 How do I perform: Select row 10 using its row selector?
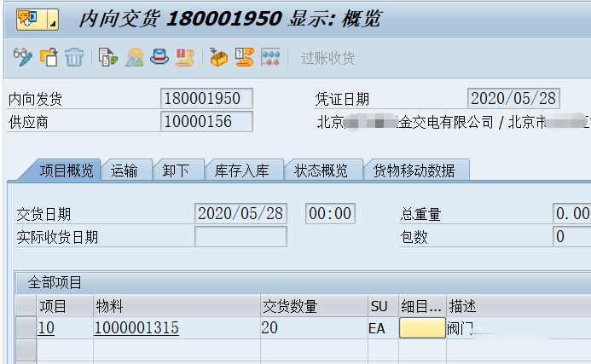click(x=26, y=328)
